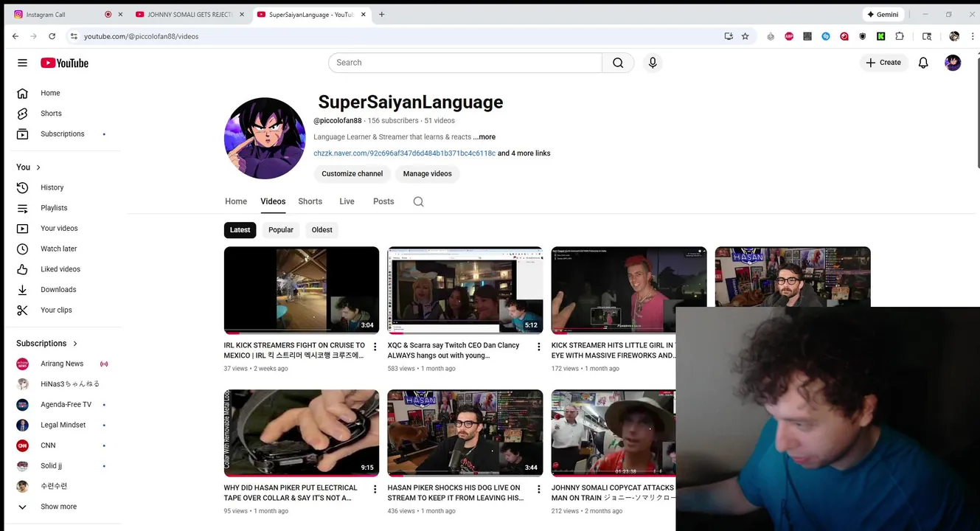Close the Johnny Somali tab
Image resolution: width=980 pixels, height=531 pixels.
coord(241,14)
